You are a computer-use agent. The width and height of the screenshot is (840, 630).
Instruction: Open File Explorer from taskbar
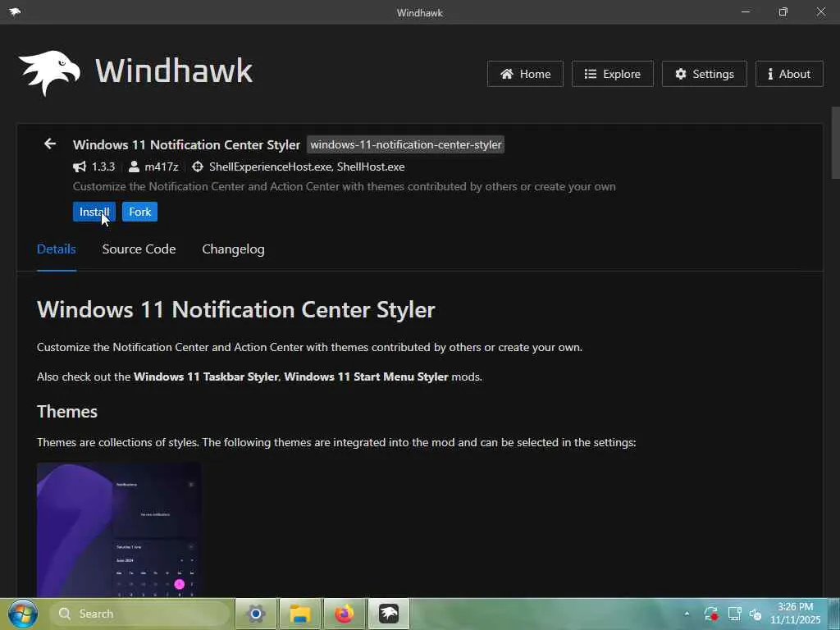coord(300,614)
